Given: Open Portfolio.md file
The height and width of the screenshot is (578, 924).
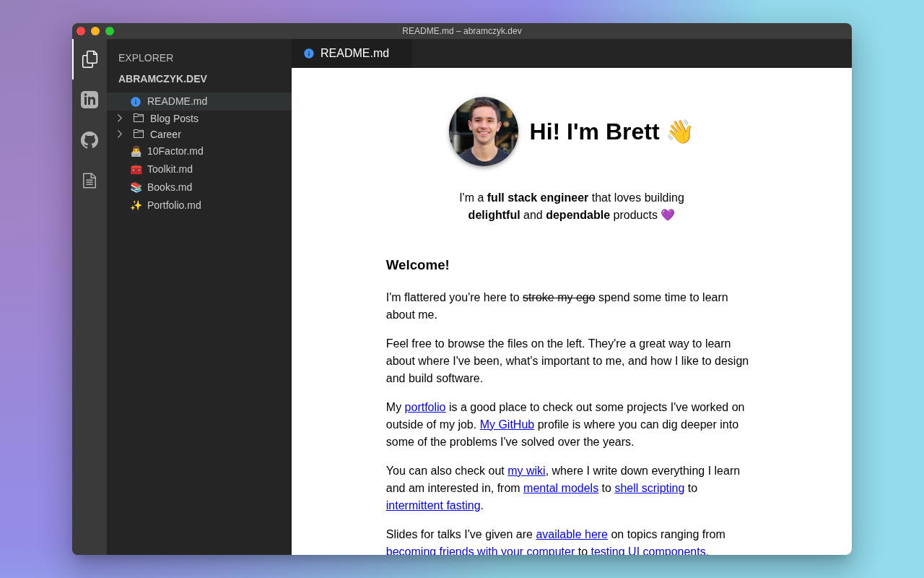Looking at the screenshot, I should pos(199,205).
